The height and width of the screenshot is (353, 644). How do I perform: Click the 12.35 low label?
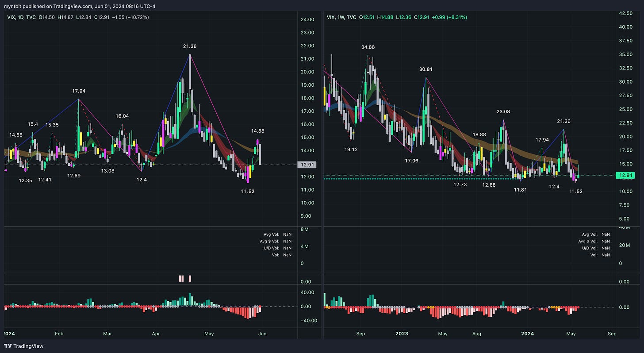(x=25, y=180)
